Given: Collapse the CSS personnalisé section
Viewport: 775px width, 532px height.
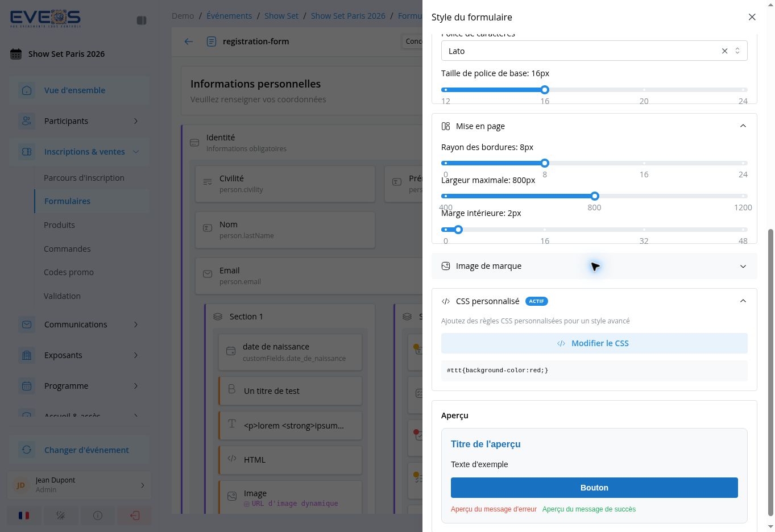Looking at the screenshot, I should point(743,301).
